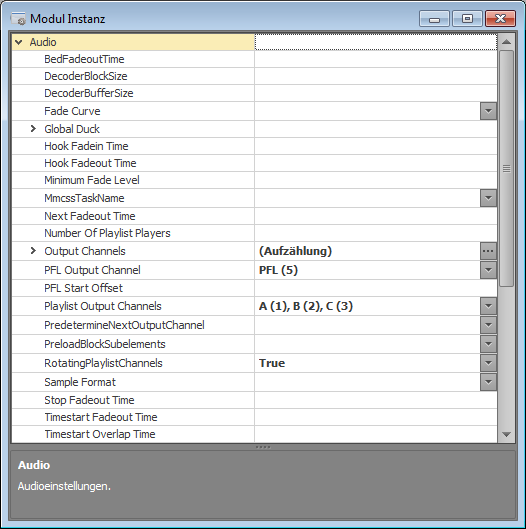Expand the Global Duck property

tap(33, 129)
